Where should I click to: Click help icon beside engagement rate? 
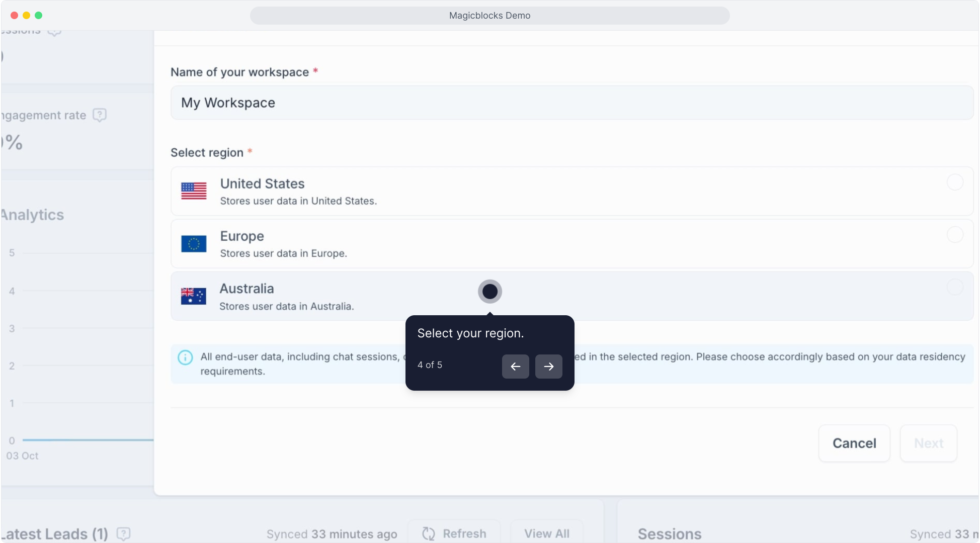point(100,115)
